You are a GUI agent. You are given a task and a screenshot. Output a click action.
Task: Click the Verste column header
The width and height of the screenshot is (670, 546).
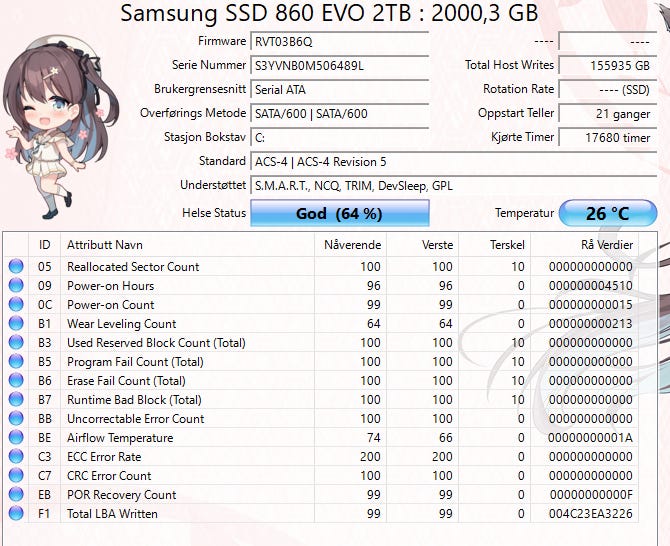click(x=423, y=245)
